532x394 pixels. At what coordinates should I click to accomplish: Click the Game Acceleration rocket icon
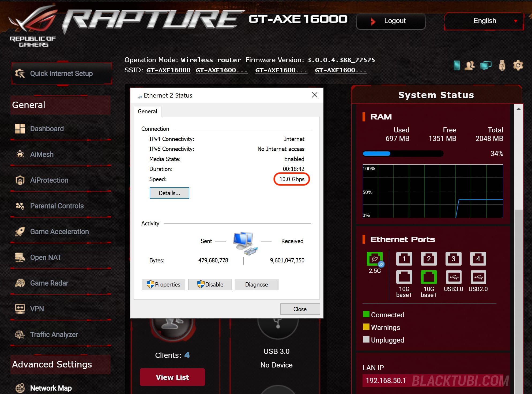tap(20, 232)
